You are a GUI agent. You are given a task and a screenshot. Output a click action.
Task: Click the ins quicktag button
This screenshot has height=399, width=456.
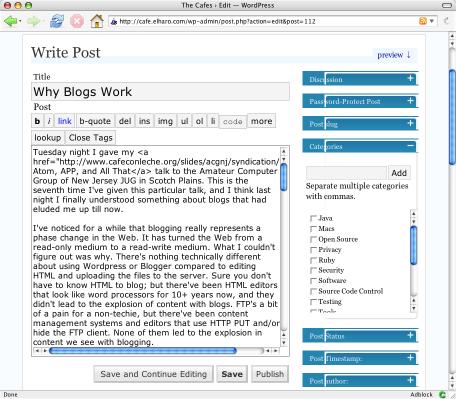[x=144, y=121]
